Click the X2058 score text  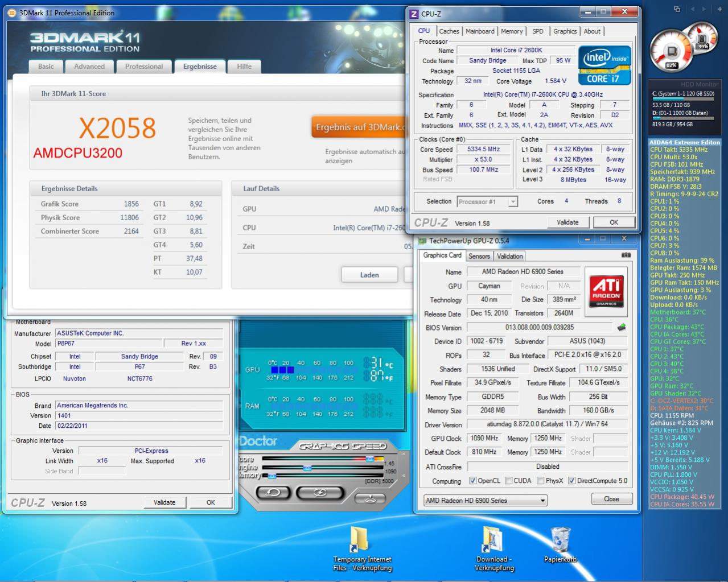pyautogui.click(x=117, y=128)
